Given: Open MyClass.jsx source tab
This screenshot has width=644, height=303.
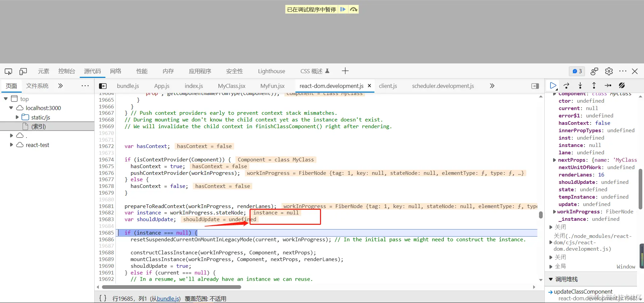Looking at the screenshot, I should [232, 86].
